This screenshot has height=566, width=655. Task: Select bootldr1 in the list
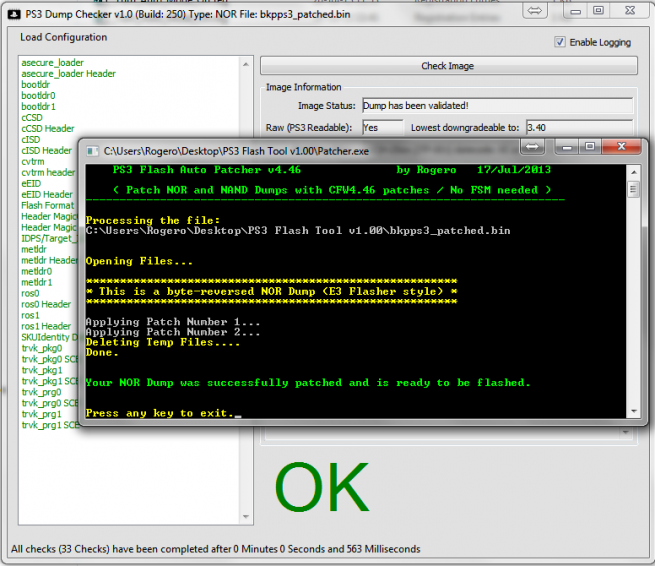click(38, 107)
